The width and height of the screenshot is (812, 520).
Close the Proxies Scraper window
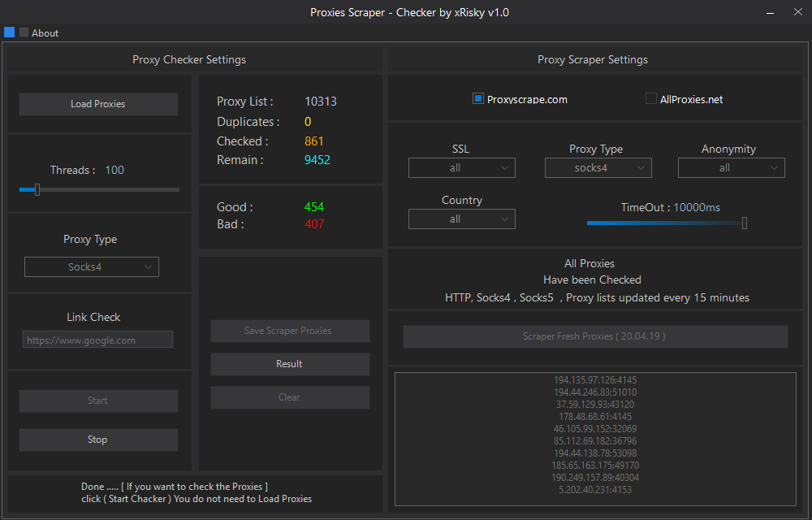(x=797, y=12)
